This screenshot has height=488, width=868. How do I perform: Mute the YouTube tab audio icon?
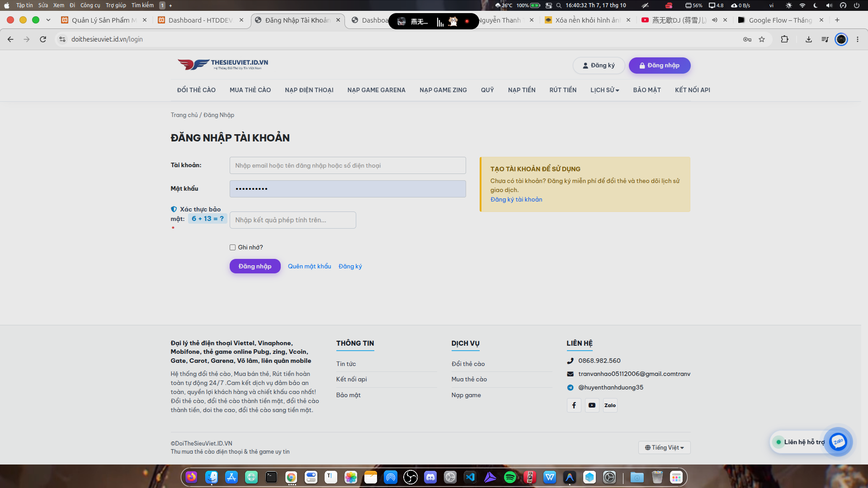point(714,20)
